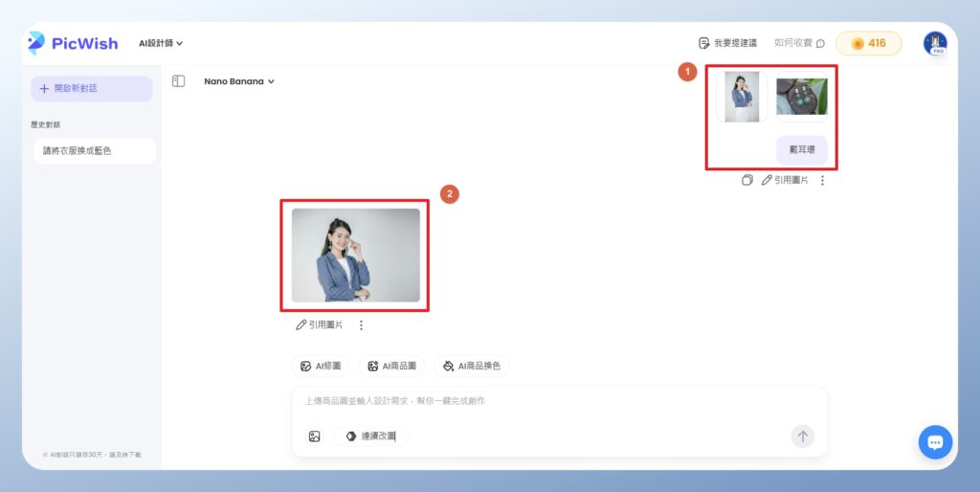Open the PRO user avatar
The width and height of the screenshot is (980, 492).
(934, 43)
